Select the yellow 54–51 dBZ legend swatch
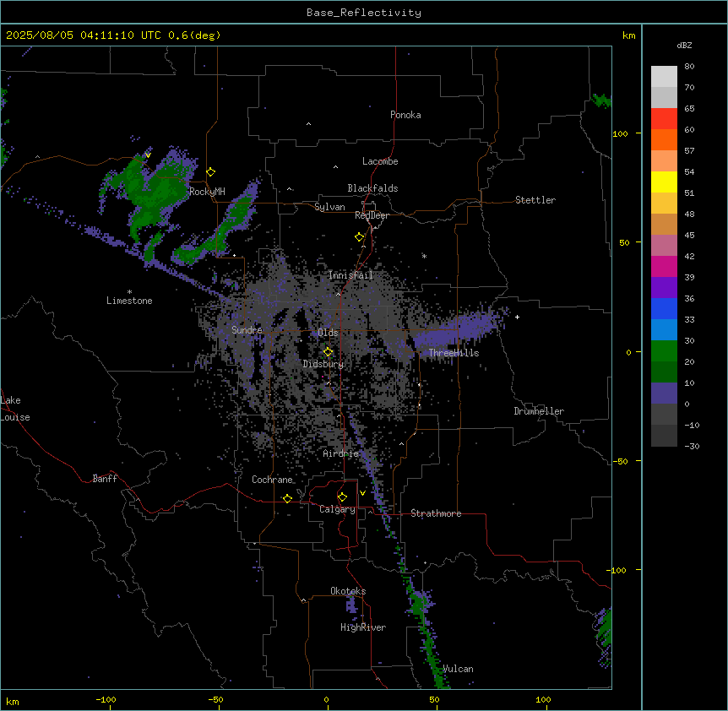This screenshot has width=728, height=711. click(x=664, y=182)
